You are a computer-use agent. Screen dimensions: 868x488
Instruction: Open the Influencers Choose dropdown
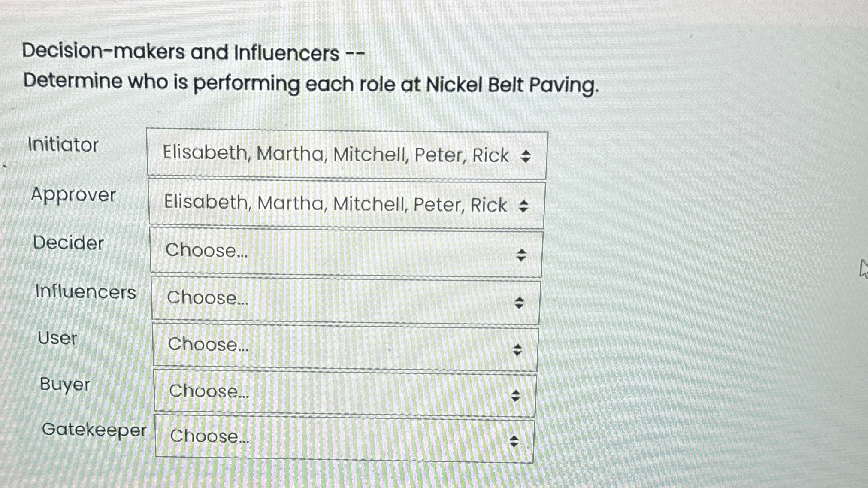tap(343, 298)
